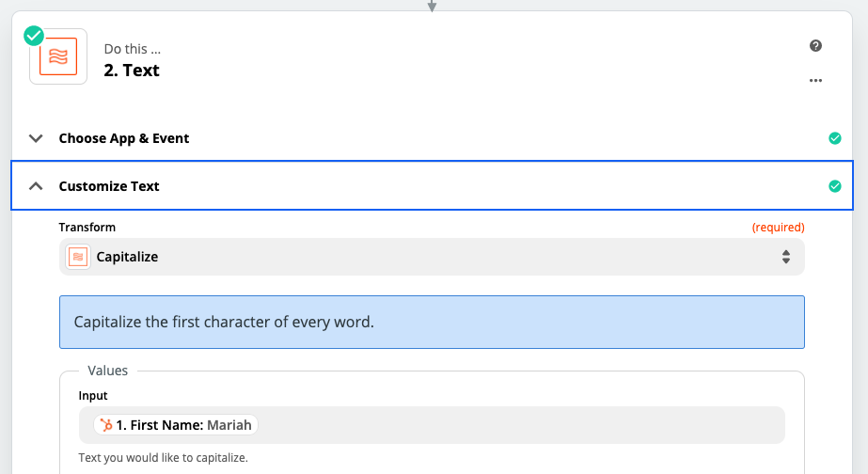
Task: Click the green check beside Choose App & Event
Action: [834, 138]
